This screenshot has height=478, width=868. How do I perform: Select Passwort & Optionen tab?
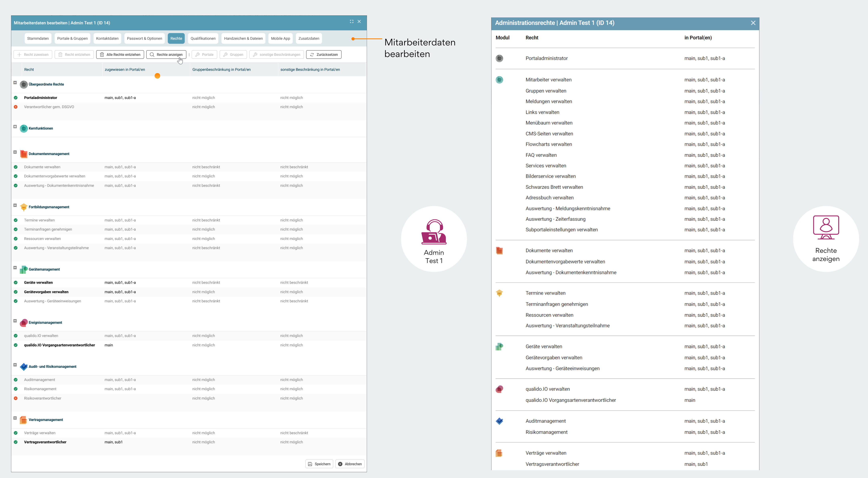click(x=145, y=38)
